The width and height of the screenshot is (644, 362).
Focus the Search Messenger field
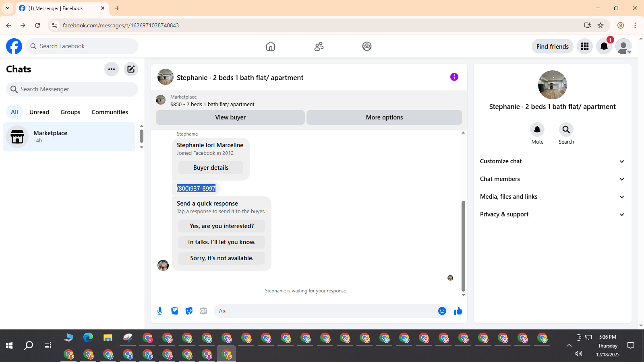(x=72, y=89)
